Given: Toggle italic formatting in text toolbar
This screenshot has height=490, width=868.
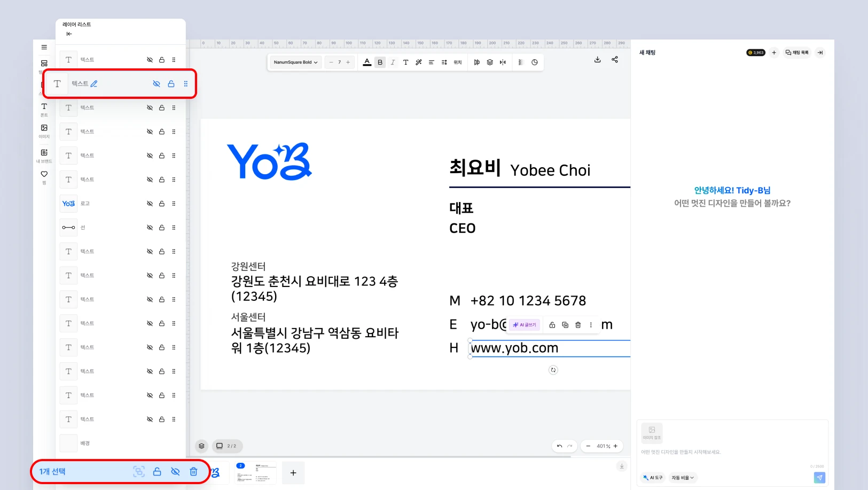Looking at the screenshot, I should (393, 63).
